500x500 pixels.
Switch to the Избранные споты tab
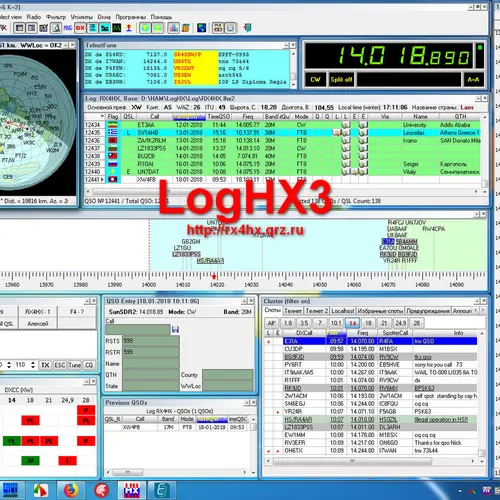[380, 311]
